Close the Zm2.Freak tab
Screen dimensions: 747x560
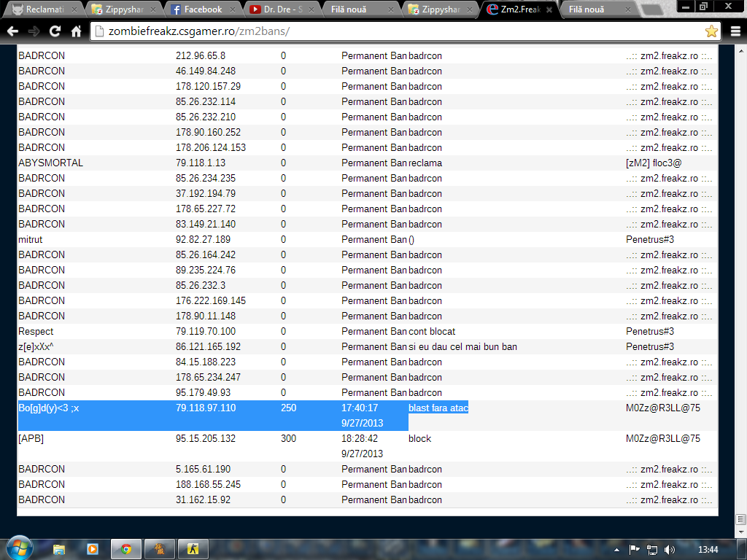click(549, 9)
